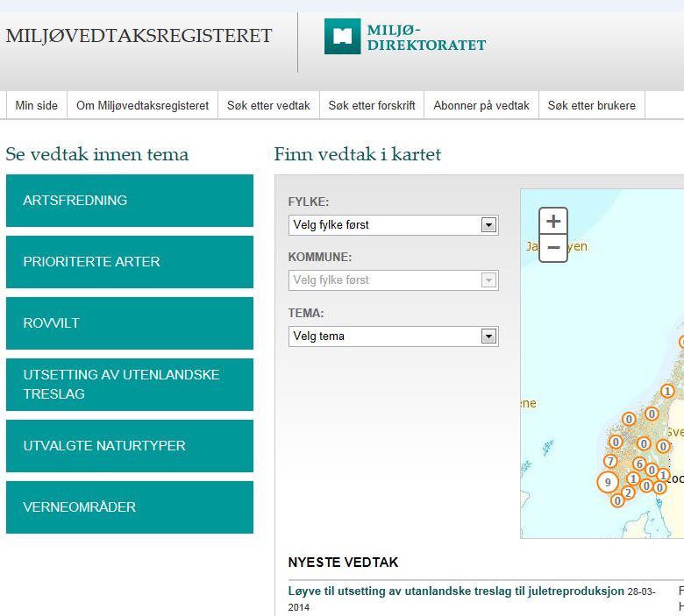The width and height of the screenshot is (684, 616).
Task: Click the Miljødirektoratet logo icon
Action: [x=342, y=36]
